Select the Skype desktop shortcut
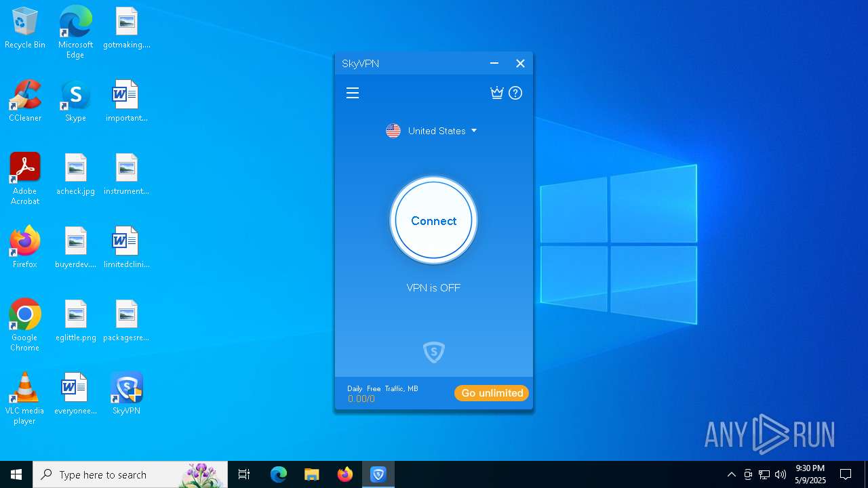The width and height of the screenshot is (868, 488). tap(75, 102)
